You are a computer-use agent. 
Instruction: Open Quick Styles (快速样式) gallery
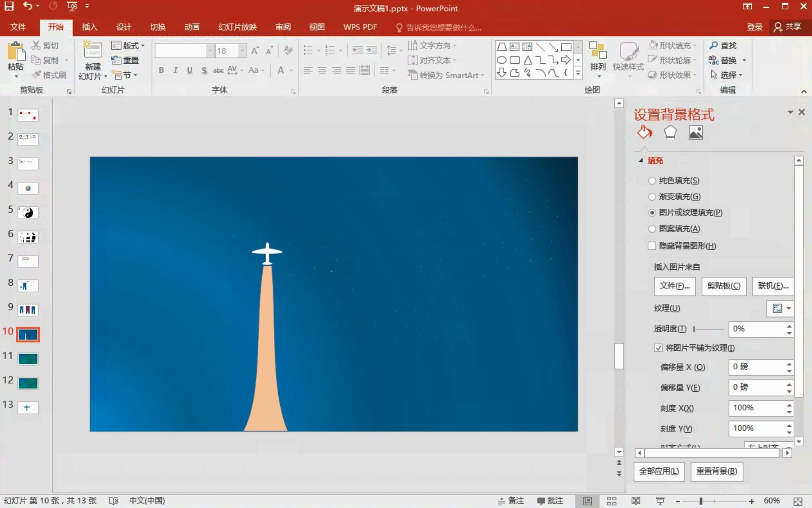628,60
